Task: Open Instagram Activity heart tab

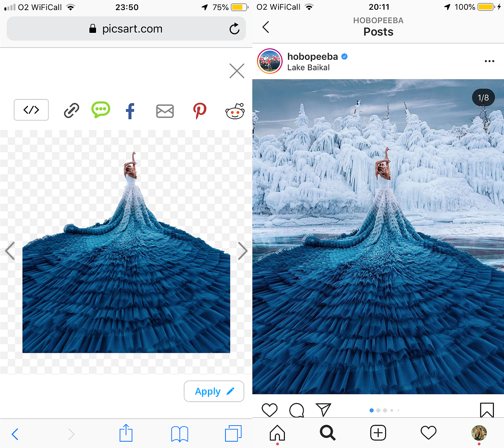Action: click(428, 433)
